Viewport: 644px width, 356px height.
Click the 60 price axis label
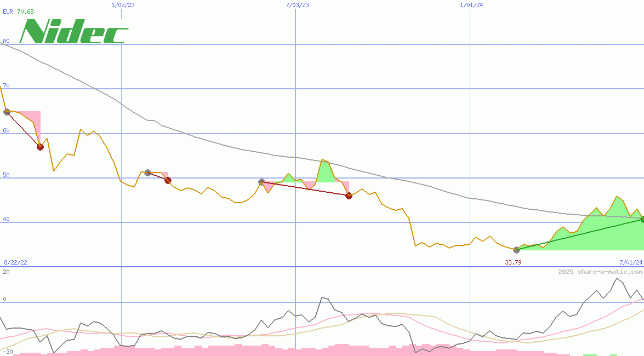pyautogui.click(x=6, y=130)
